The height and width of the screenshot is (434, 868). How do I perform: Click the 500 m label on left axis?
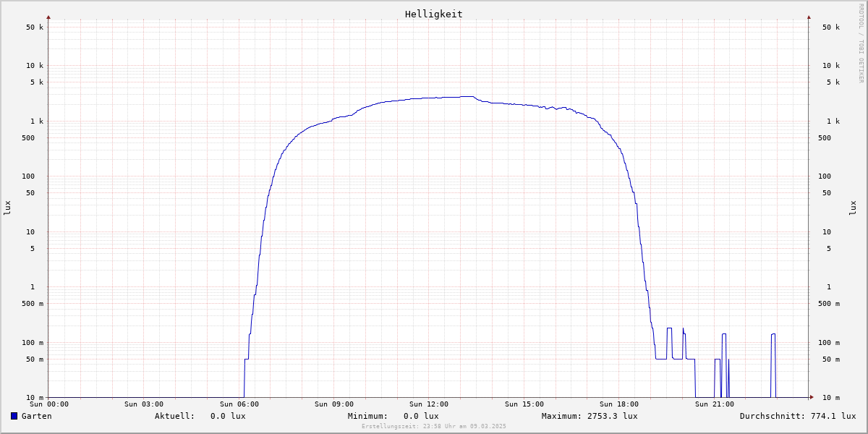pyautogui.click(x=33, y=304)
